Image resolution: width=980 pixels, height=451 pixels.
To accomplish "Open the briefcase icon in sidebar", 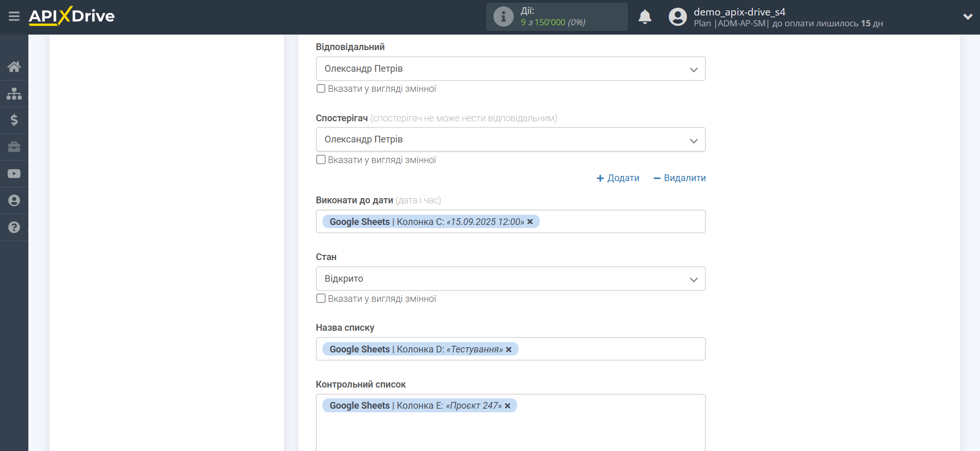I will pyautogui.click(x=14, y=147).
